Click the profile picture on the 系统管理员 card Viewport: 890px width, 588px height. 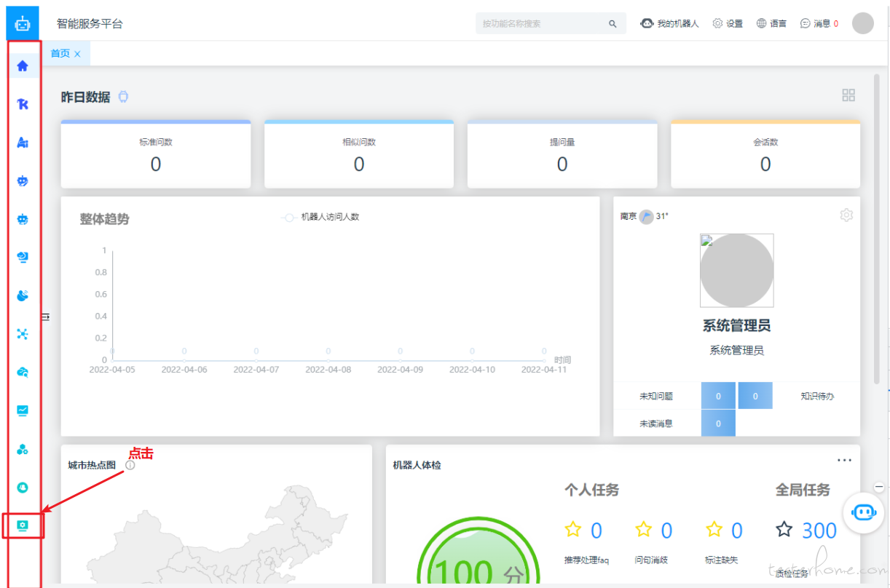click(737, 271)
